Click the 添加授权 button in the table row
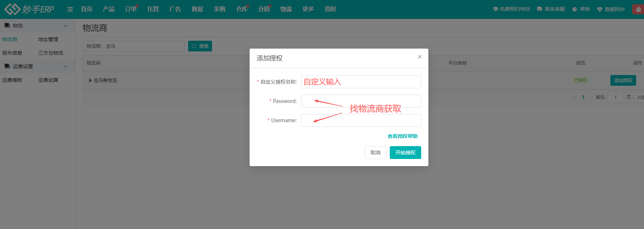This screenshot has height=229, width=644. click(623, 80)
